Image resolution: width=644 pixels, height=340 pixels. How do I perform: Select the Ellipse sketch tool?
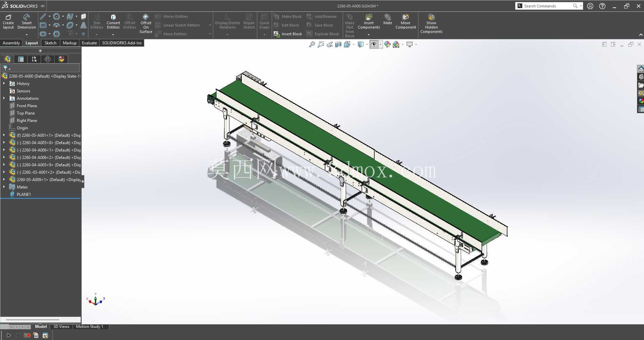point(70,25)
